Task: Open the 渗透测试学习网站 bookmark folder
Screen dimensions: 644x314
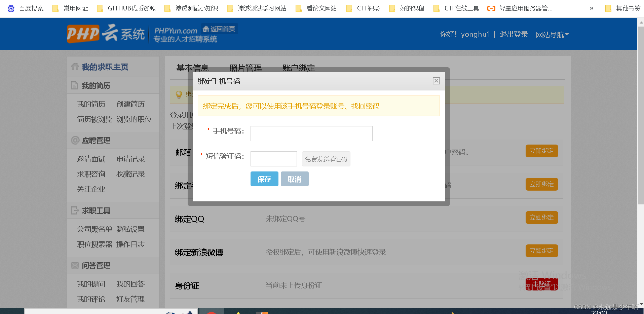Action: (257, 8)
